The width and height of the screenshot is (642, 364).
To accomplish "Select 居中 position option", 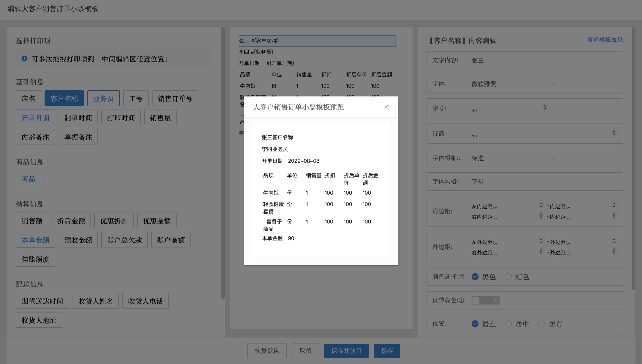I will (x=508, y=324).
